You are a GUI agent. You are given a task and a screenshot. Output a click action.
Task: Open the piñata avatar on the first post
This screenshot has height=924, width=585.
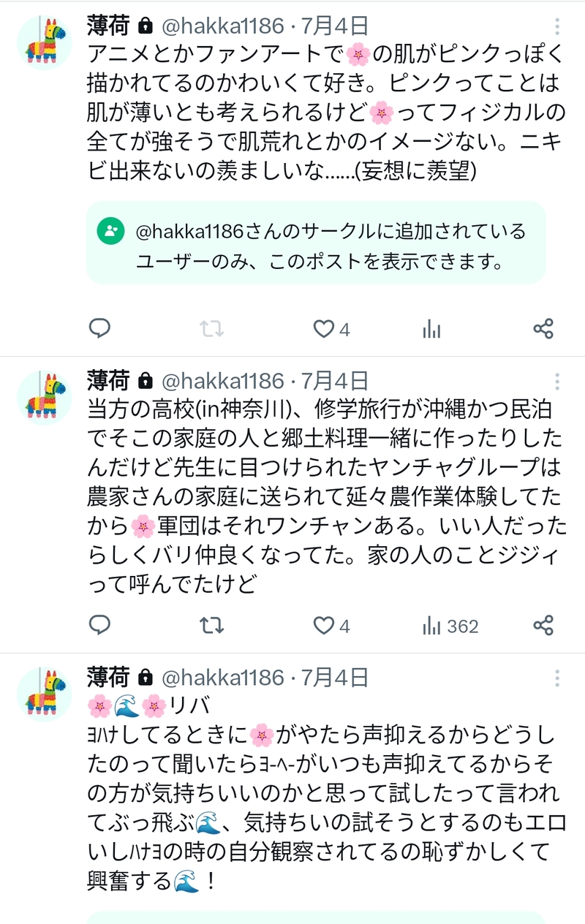(45, 42)
